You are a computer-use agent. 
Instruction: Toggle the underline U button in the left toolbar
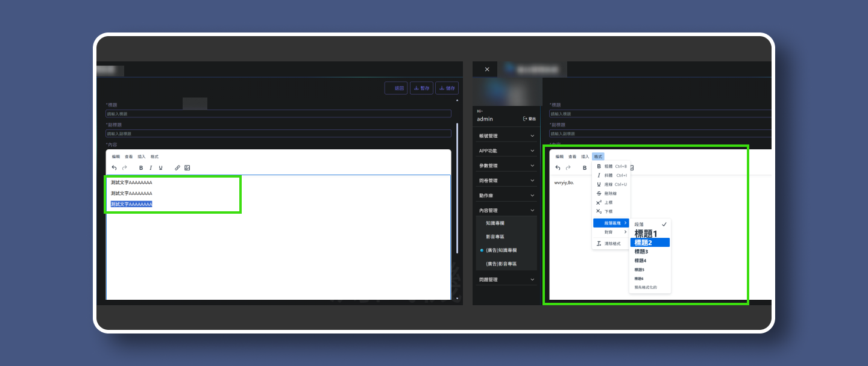point(160,168)
